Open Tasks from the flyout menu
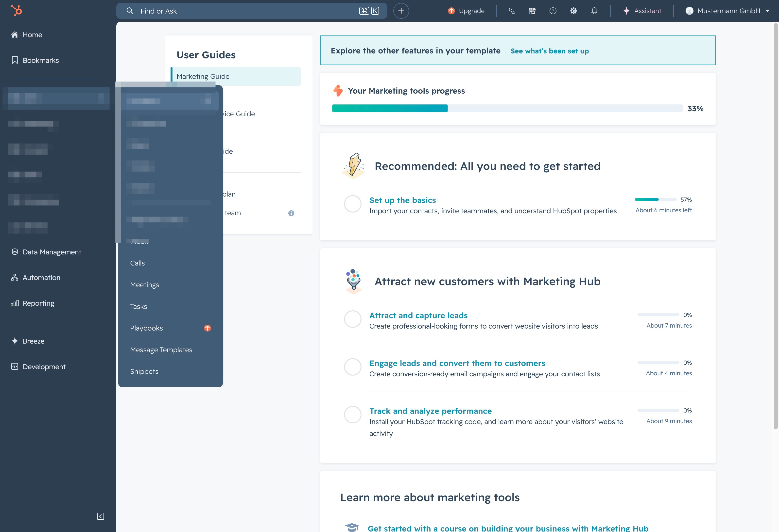This screenshot has height=532, width=779. pyautogui.click(x=138, y=307)
